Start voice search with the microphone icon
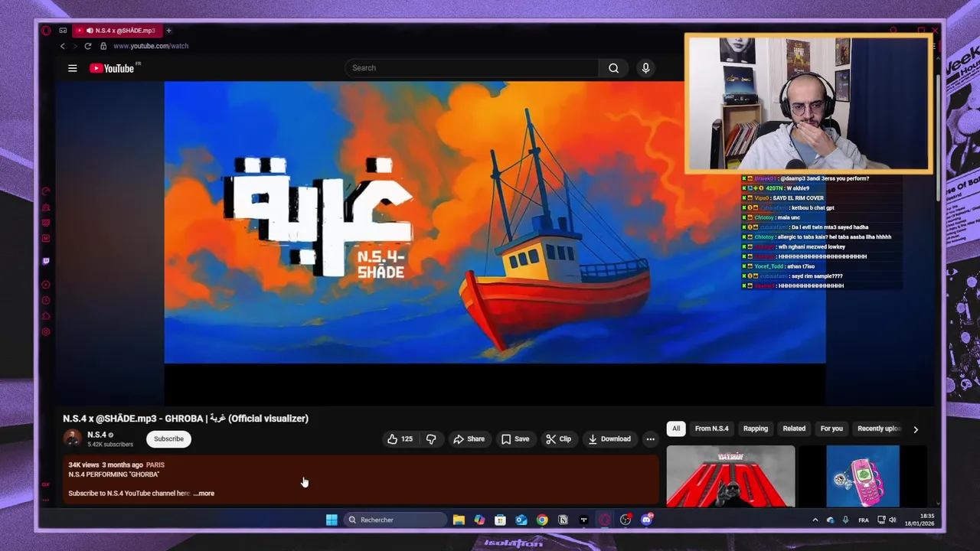The image size is (980, 551). (x=645, y=68)
